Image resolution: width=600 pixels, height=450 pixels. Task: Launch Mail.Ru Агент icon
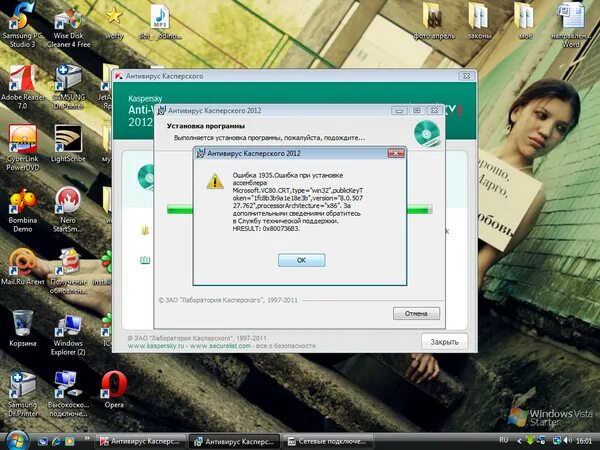point(22,267)
